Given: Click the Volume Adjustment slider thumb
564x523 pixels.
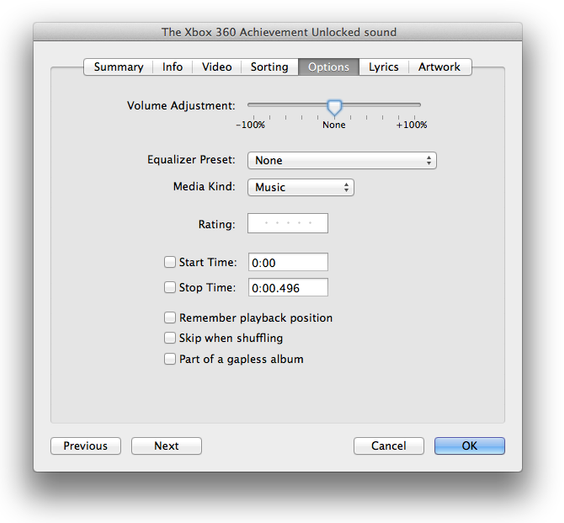Looking at the screenshot, I should coord(335,108).
